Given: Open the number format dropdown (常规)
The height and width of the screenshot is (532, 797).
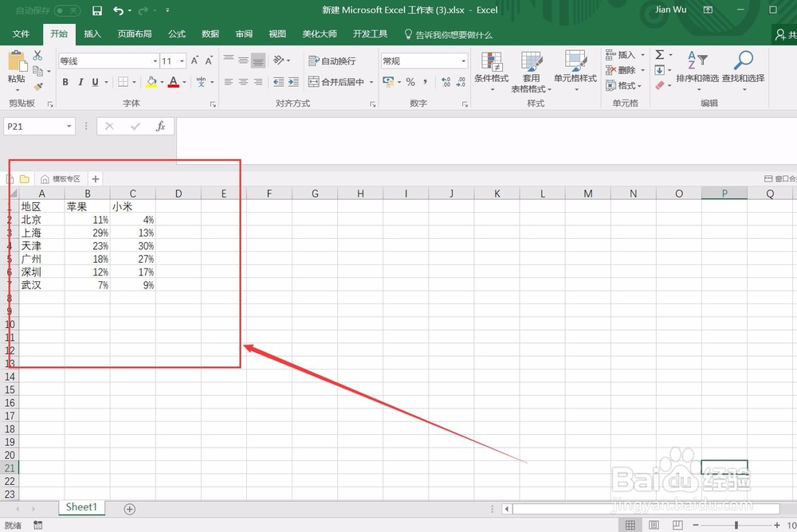Looking at the screenshot, I should [x=463, y=61].
